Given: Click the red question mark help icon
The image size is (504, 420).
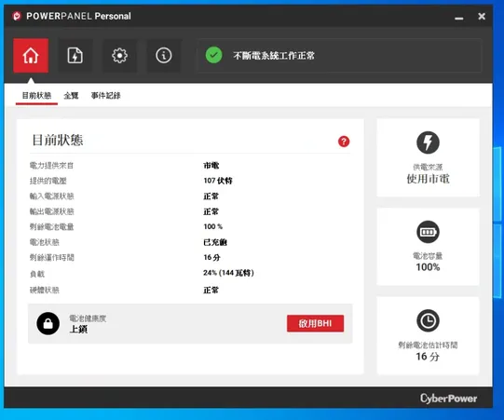Looking at the screenshot, I should pos(344,142).
